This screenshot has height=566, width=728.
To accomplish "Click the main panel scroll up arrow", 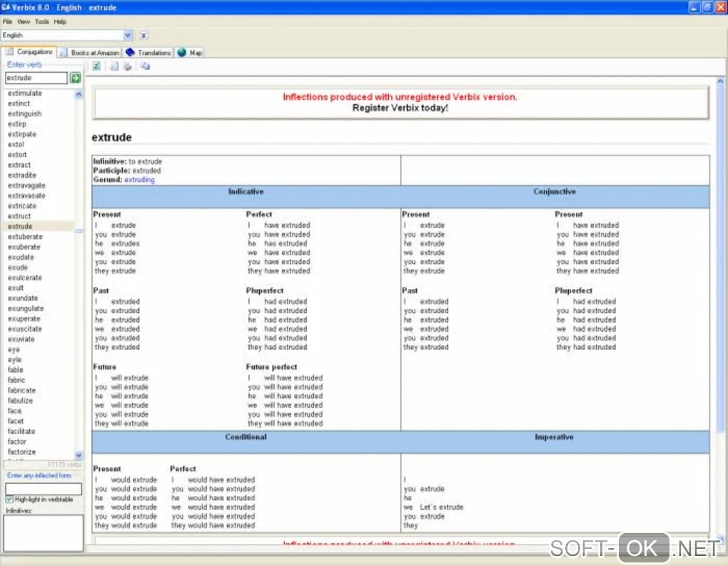I will point(720,81).
